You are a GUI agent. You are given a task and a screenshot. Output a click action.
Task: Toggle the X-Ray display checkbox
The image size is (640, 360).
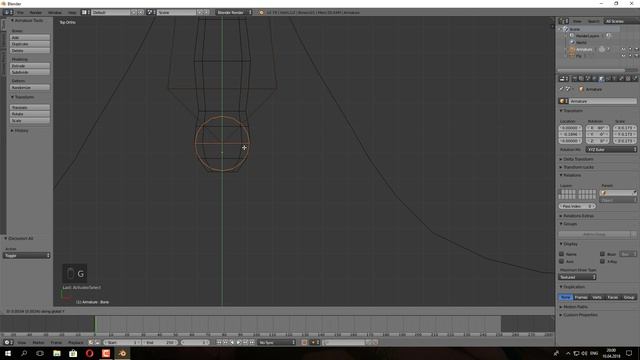pos(602,261)
